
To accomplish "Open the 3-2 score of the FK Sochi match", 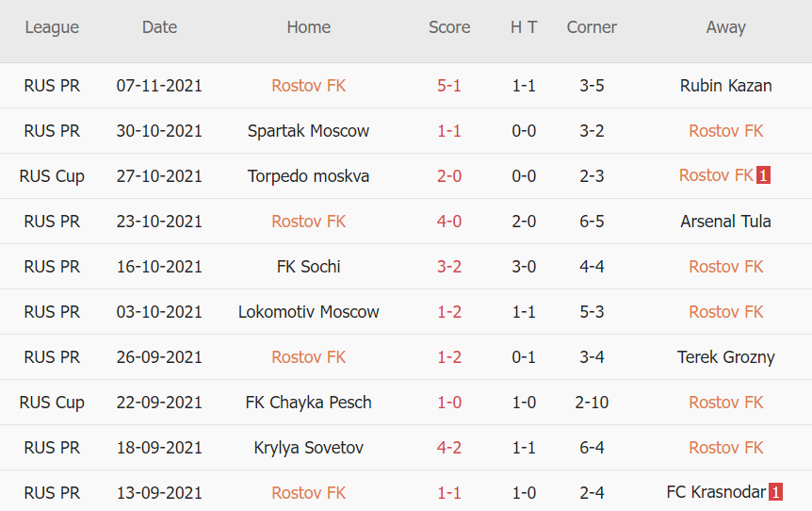I will [x=449, y=267].
